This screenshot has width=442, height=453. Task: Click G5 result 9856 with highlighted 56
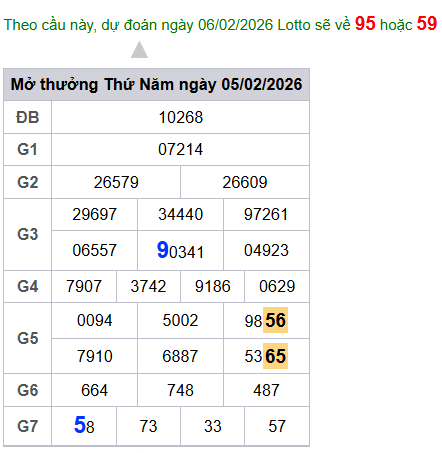tap(266, 320)
